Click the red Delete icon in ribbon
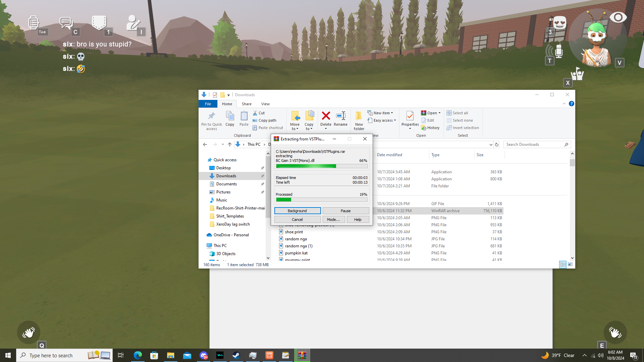 click(326, 116)
